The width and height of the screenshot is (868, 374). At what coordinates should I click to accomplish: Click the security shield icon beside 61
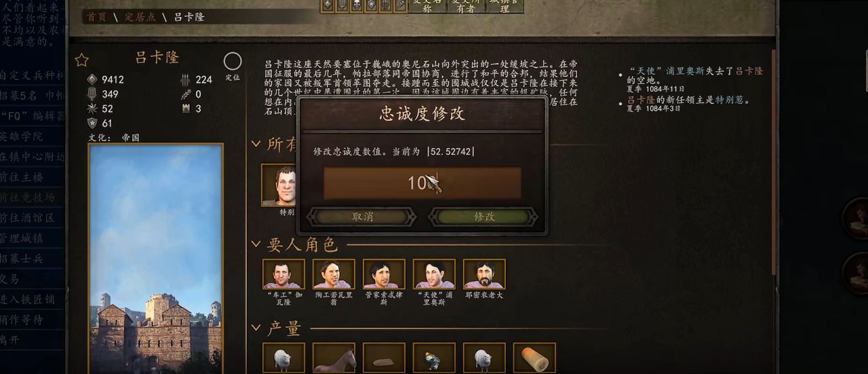[x=92, y=124]
